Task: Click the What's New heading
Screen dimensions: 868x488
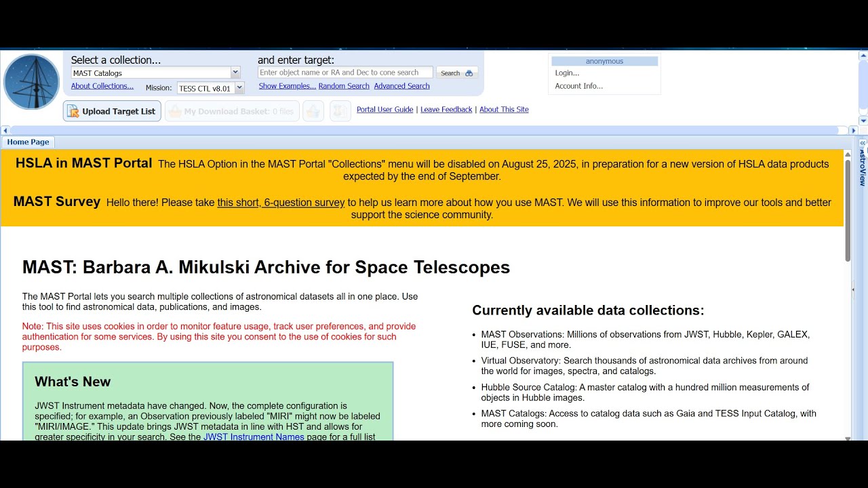Action: click(73, 382)
